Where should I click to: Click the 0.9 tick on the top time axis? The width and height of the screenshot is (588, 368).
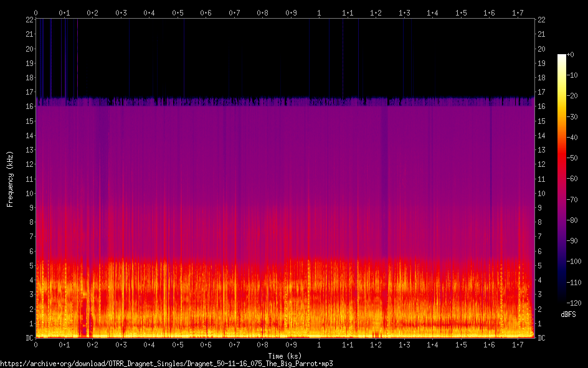point(291,12)
